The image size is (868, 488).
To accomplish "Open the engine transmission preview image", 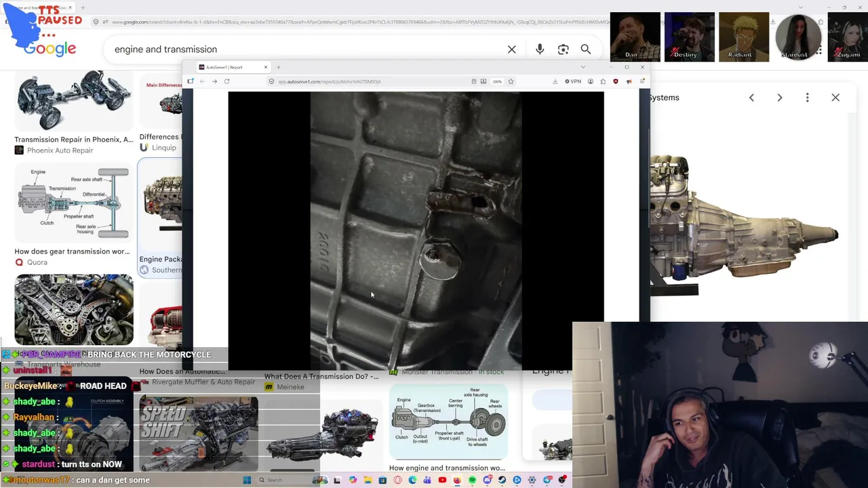I will point(745,225).
